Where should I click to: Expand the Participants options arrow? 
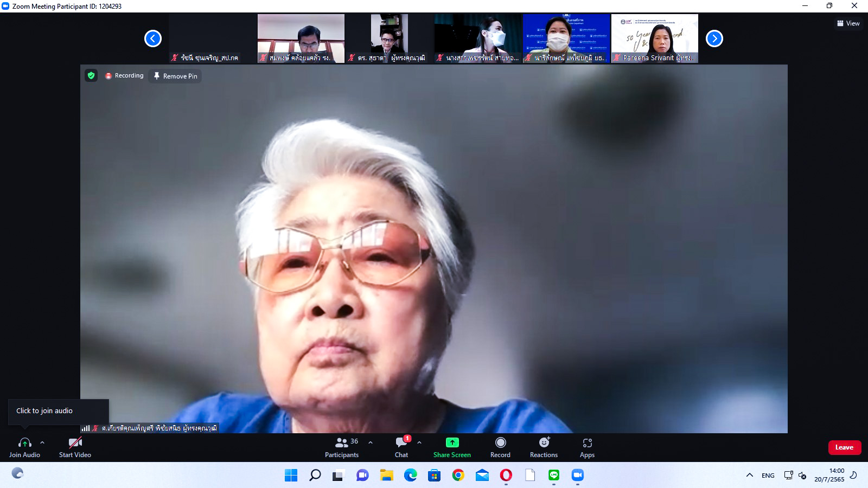point(371,442)
